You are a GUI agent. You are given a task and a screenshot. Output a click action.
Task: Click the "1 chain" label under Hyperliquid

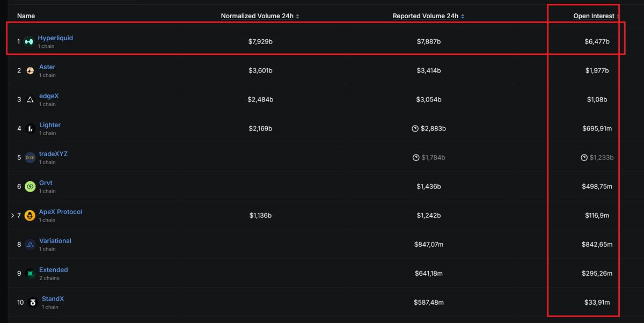46,46
